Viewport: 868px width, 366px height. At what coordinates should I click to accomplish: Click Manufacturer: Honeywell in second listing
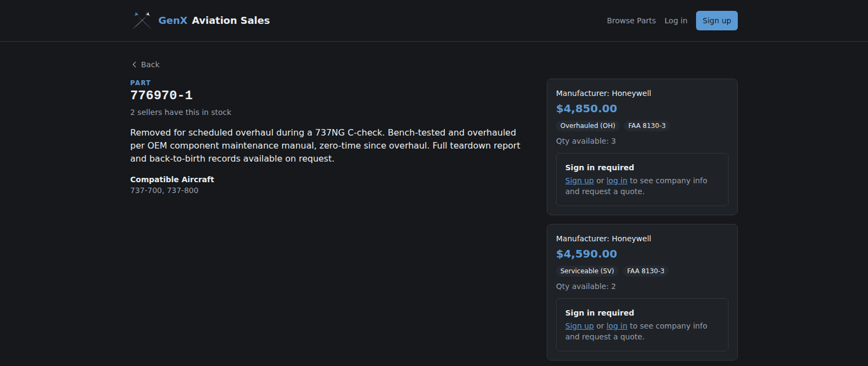click(603, 239)
